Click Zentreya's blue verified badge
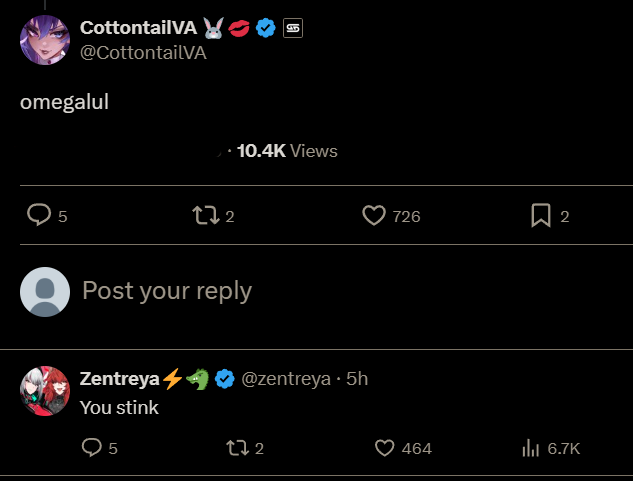This screenshot has height=481, width=633. 225,379
